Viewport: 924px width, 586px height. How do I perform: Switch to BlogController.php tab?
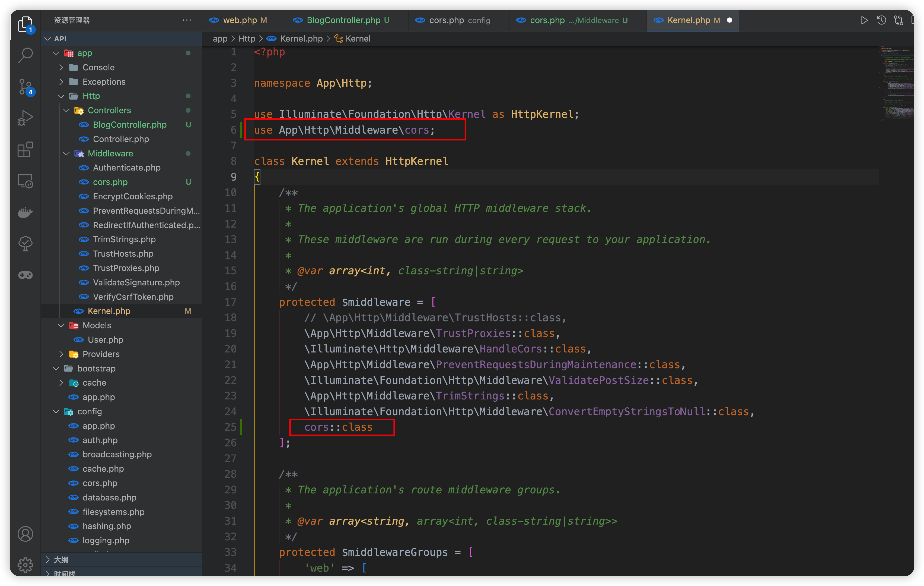click(343, 20)
